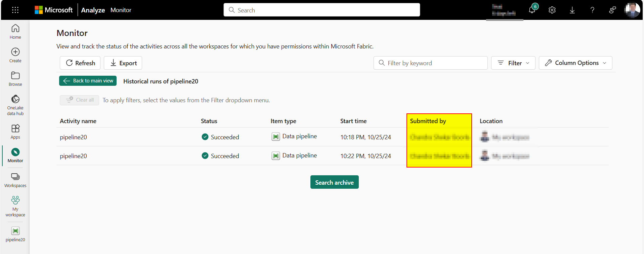Expand the Filter dropdown
The height and width of the screenshot is (254, 644).
[513, 63]
